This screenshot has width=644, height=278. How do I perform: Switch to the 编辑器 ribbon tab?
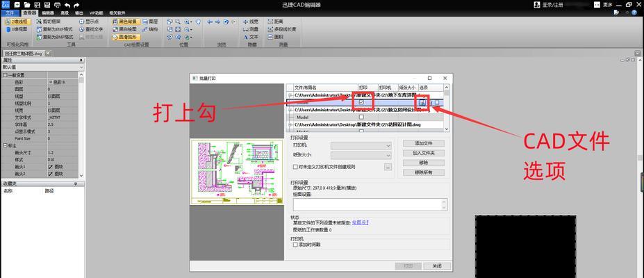click(x=48, y=13)
